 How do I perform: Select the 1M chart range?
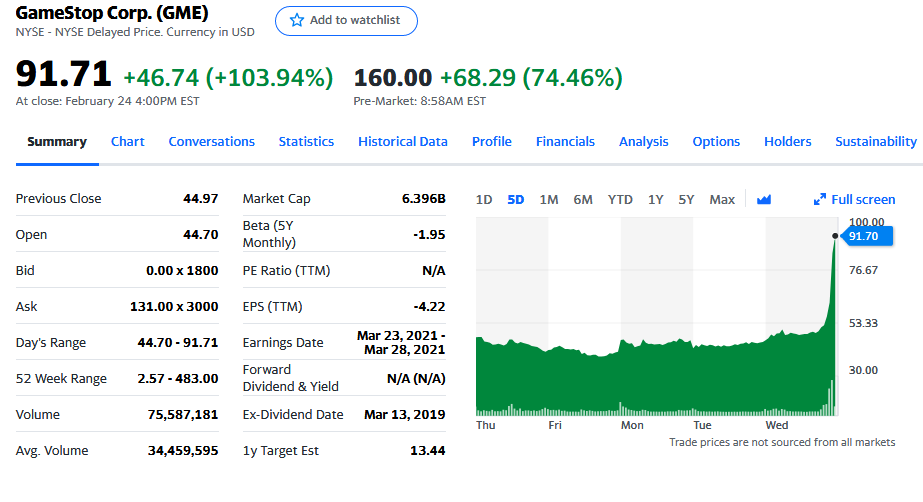click(x=549, y=199)
